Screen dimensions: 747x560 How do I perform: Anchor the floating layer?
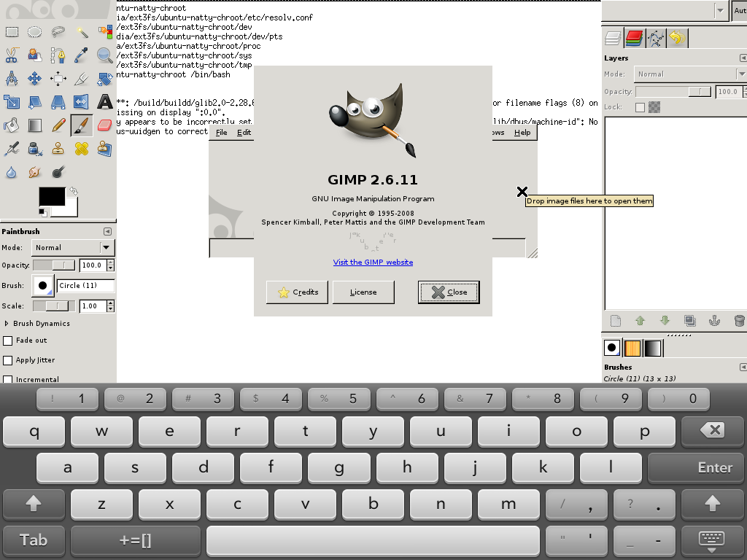click(x=714, y=321)
